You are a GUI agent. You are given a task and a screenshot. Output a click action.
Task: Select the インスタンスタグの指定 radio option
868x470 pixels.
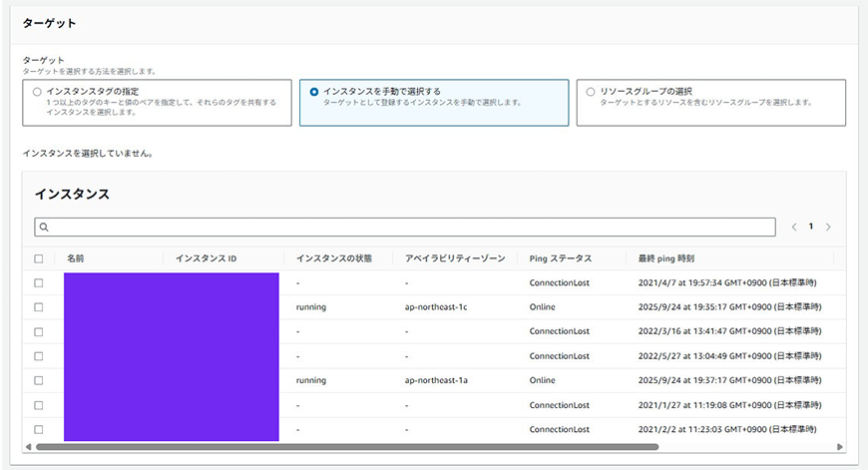click(x=37, y=92)
